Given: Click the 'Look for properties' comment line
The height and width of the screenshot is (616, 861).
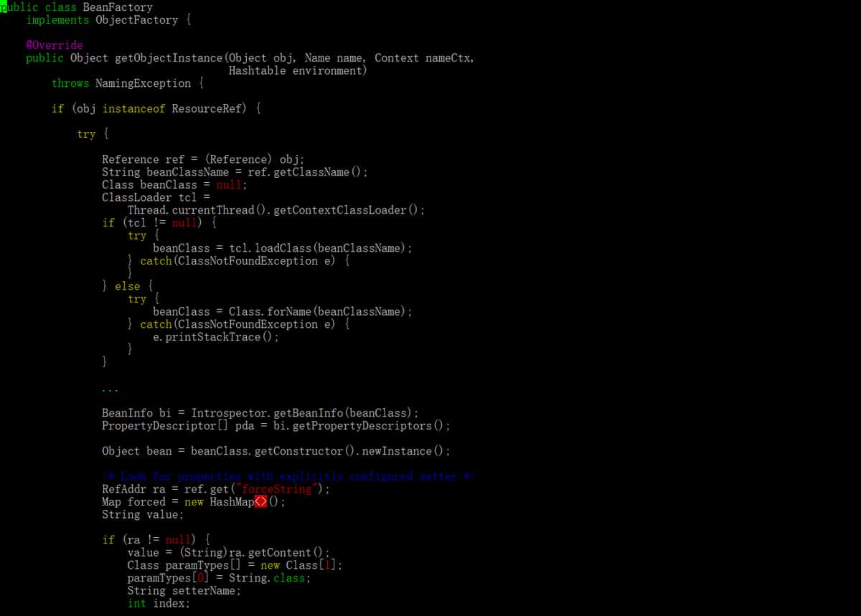Looking at the screenshot, I should (x=289, y=477).
